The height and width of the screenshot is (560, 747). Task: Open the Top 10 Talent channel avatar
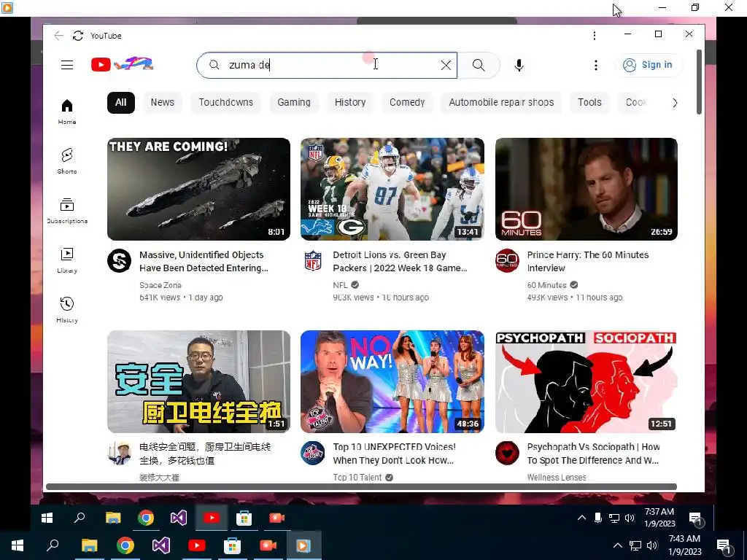point(313,453)
